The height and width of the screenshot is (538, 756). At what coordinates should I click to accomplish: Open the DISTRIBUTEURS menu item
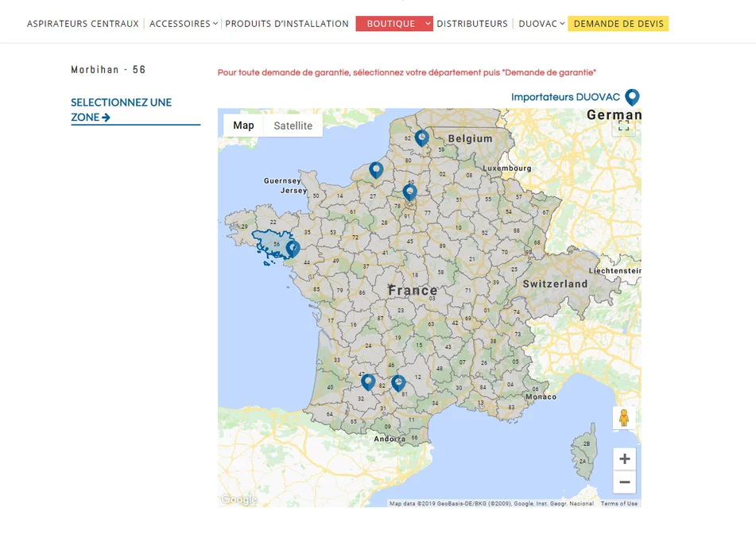tap(472, 24)
